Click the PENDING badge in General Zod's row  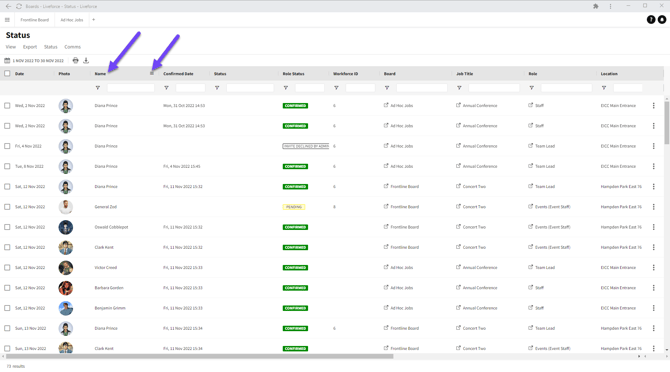pos(294,207)
